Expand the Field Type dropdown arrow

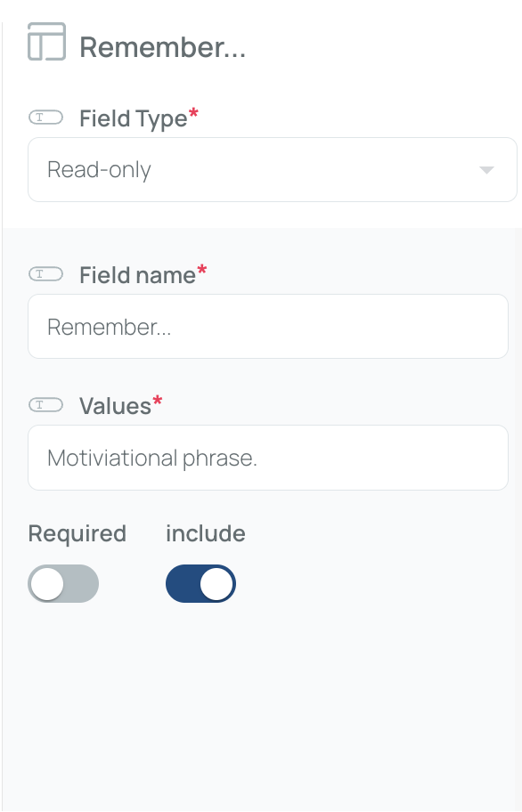[486, 170]
